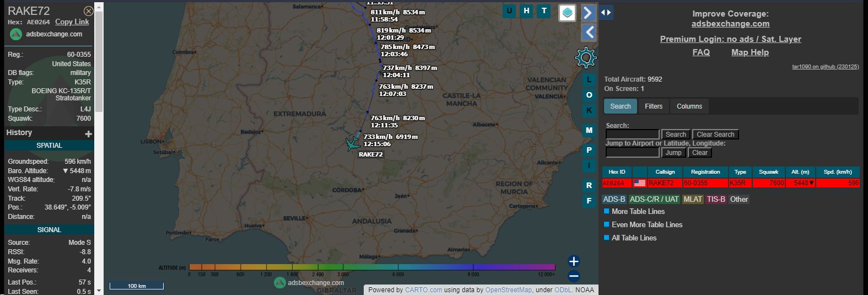Sort table by Spd. (km/h) column
Screen dimensions: 868x295
click(x=838, y=172)
